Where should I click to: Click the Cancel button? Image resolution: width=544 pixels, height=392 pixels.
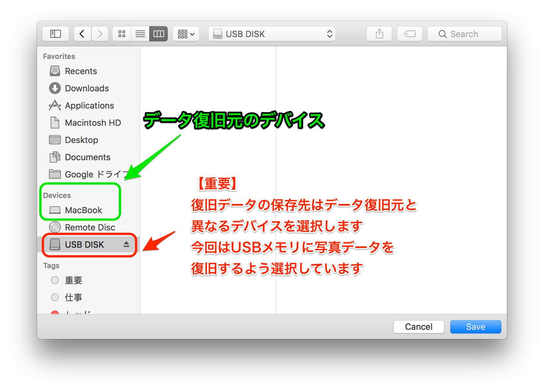(x=419, y=327)
